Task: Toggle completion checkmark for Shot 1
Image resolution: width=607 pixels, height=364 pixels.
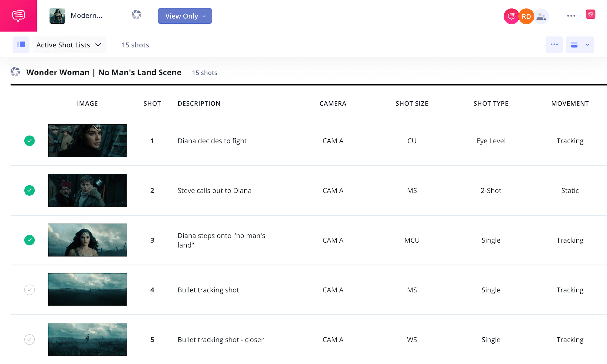Action: tap(29, 140)
